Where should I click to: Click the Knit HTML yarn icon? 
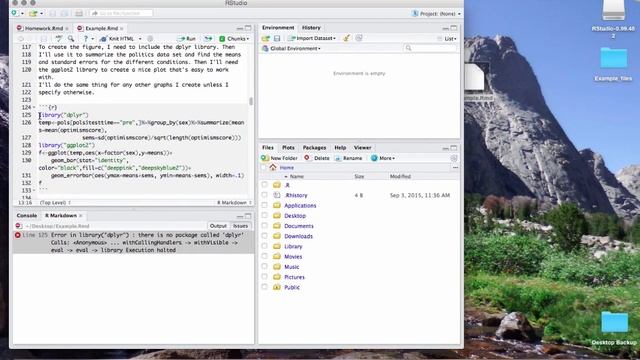(x=103, y=39)
